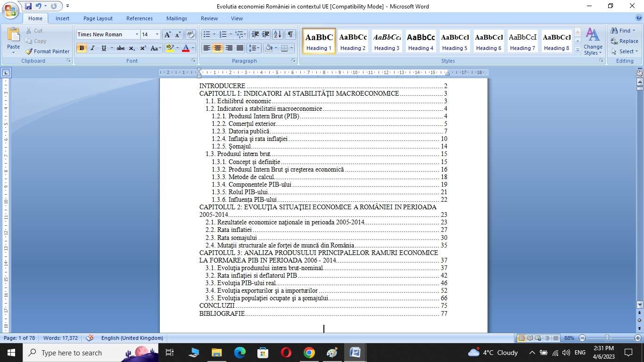Click the Justify alignment icon

[240, 48]
